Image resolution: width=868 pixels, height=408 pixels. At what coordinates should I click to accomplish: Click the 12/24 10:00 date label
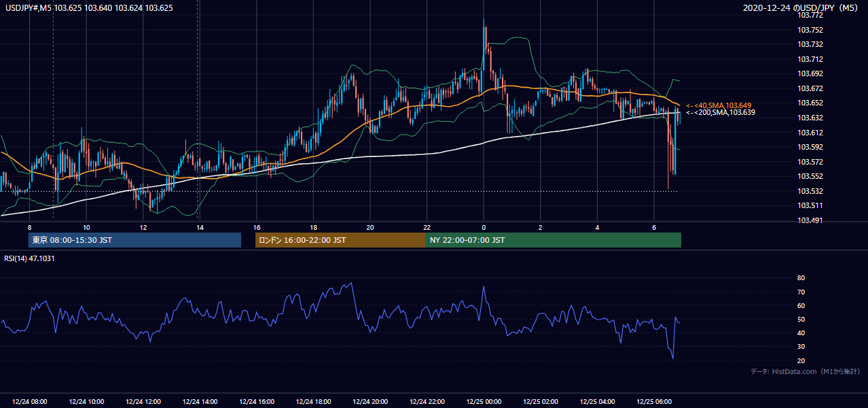coord(86,402)
